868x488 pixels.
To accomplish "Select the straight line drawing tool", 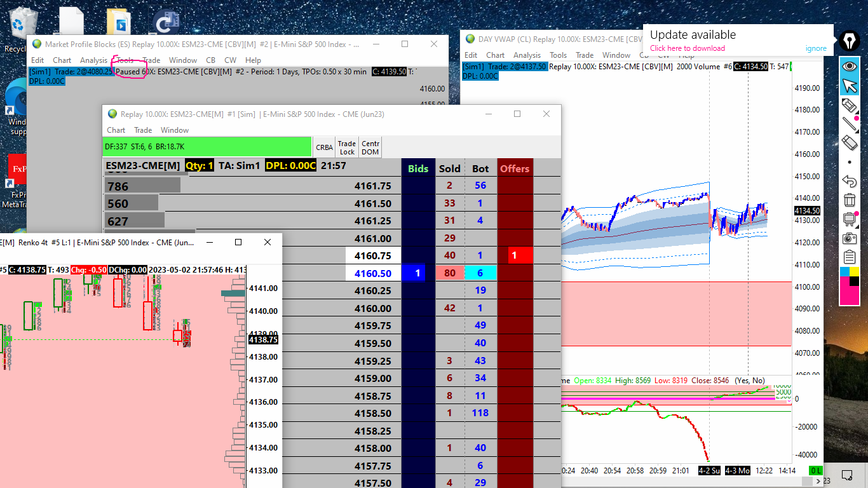I will (850, 124).
